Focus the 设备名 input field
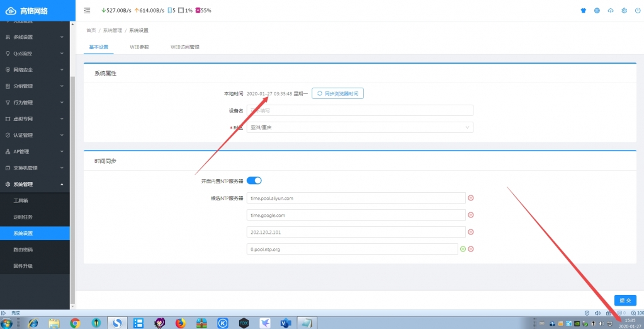This screenshot has height=329, width=644. pyautogui.click(x=360, y=110)
